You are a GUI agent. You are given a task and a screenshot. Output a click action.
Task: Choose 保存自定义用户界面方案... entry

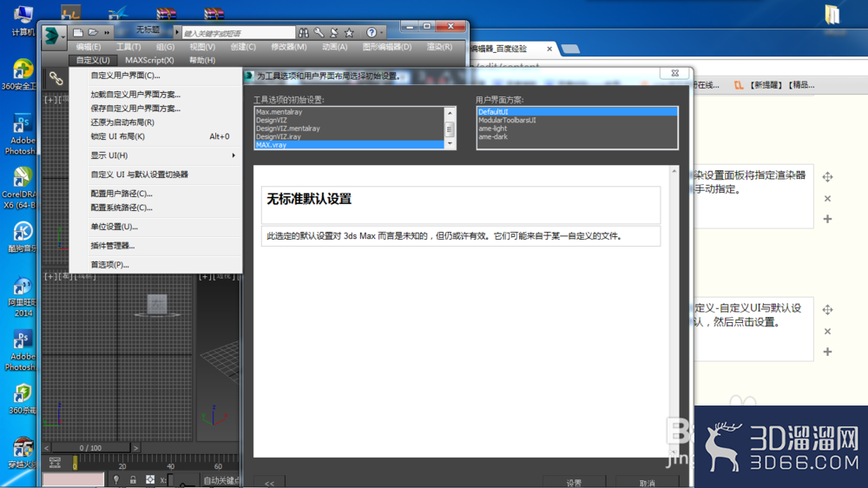coord(156,108)
